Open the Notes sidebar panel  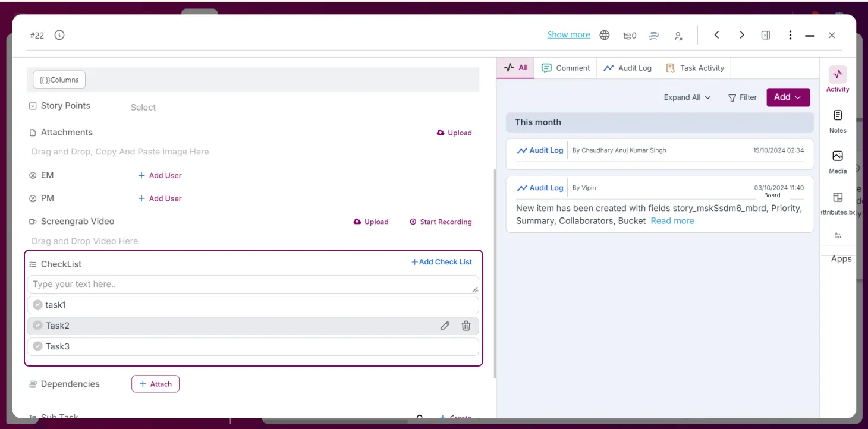click(838, 121)
